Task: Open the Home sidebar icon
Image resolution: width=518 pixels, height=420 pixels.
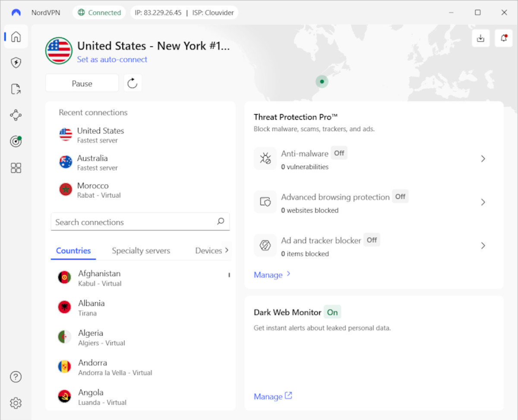Action: click(16, 37)
